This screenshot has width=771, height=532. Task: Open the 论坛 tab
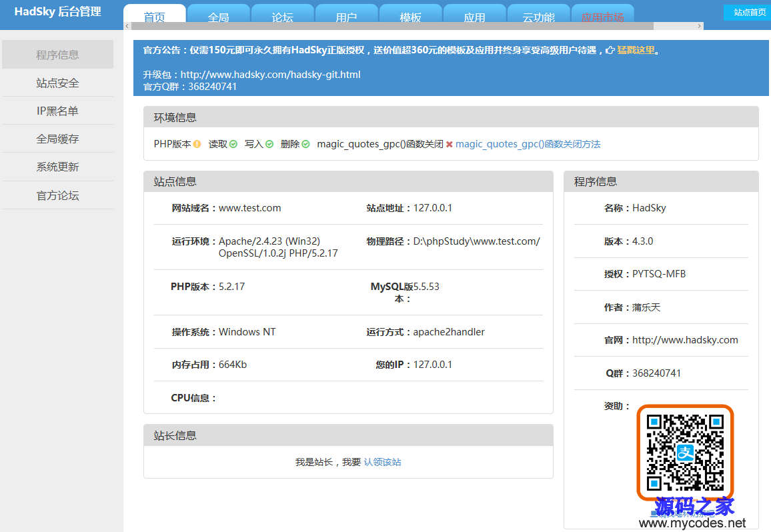[282, 15]
